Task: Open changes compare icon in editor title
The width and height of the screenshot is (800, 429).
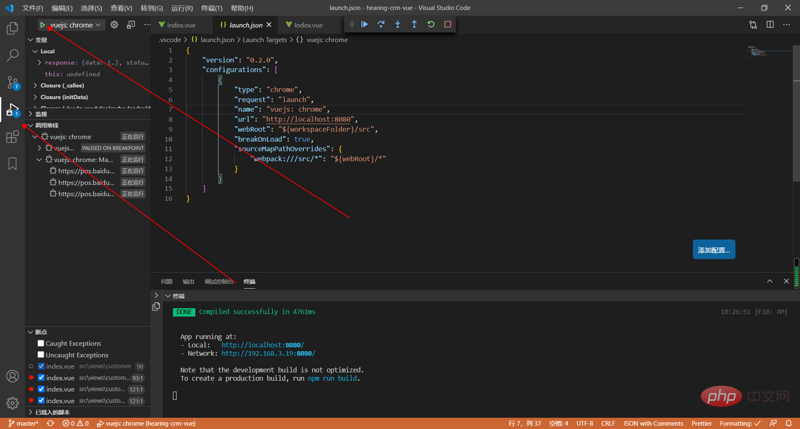Action: [753, 24]
